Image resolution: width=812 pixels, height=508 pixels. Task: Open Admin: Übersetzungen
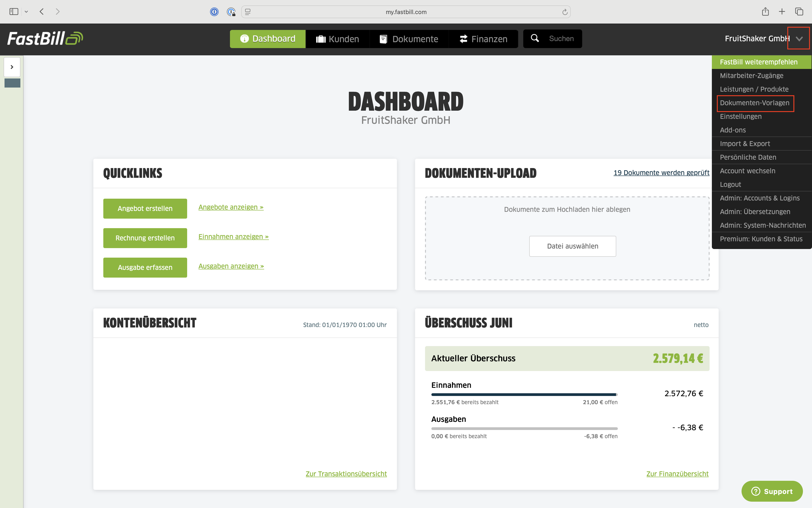762,212
